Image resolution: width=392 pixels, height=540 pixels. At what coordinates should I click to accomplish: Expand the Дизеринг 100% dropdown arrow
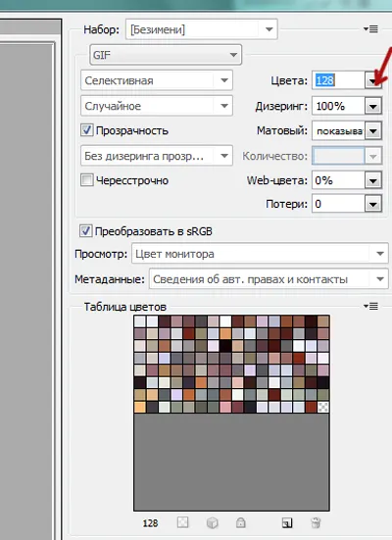coord(373,106)
